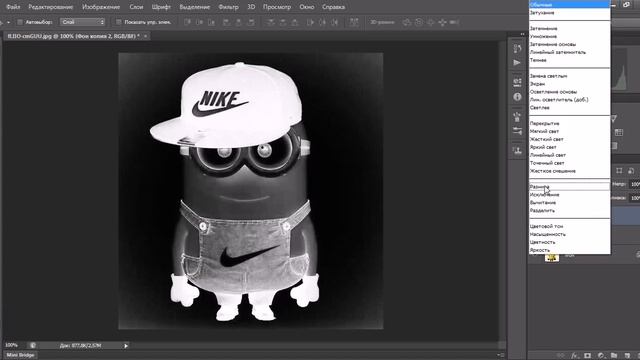Create a new layer icon

tap(627, 356)
